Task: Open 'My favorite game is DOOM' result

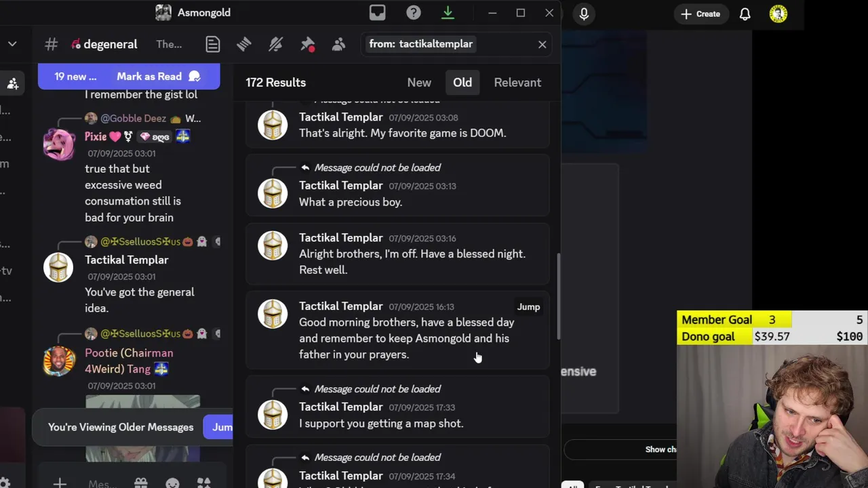Action: click(x=398, y=125)
